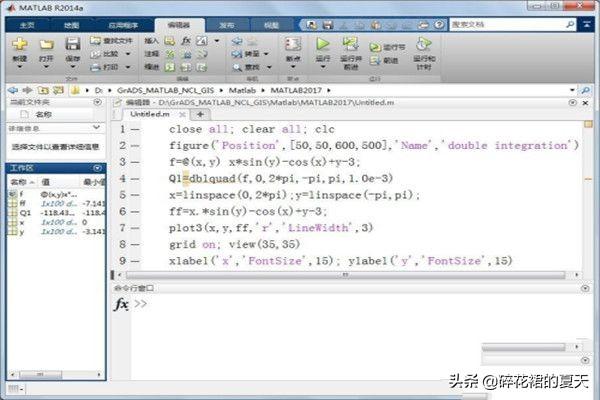This screenshot has height=400, width=600.
Task: Click the New file plus icon
Action: (20, 44)
